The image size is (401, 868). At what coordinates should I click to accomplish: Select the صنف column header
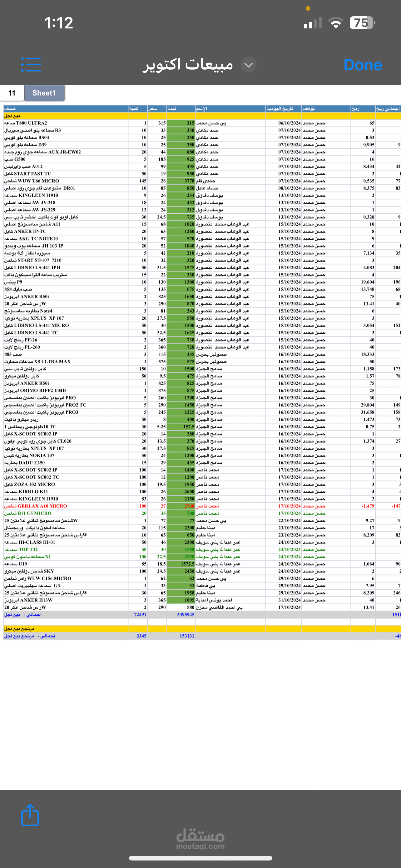coord(66,108)
